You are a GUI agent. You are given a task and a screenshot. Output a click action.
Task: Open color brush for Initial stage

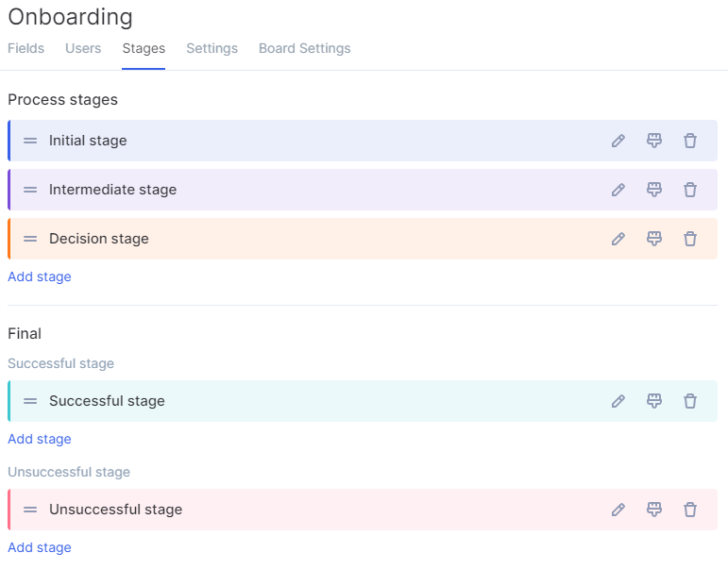(654, 141)
